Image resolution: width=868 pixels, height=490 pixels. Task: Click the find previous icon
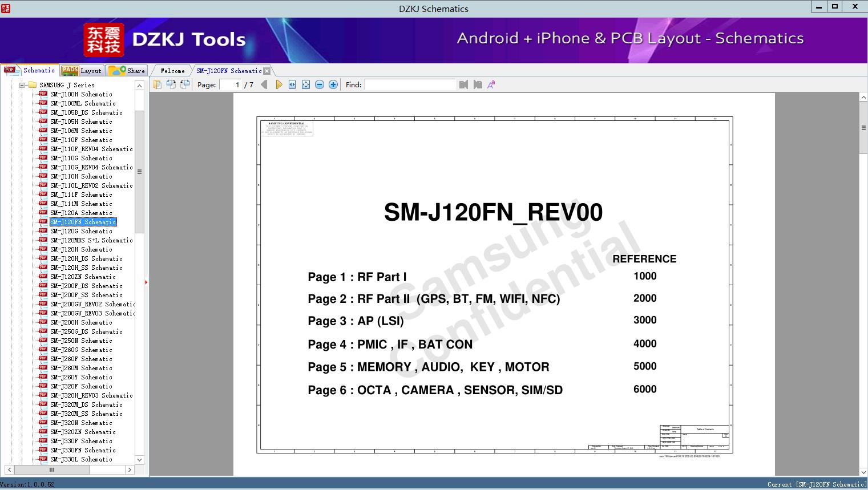463,84
